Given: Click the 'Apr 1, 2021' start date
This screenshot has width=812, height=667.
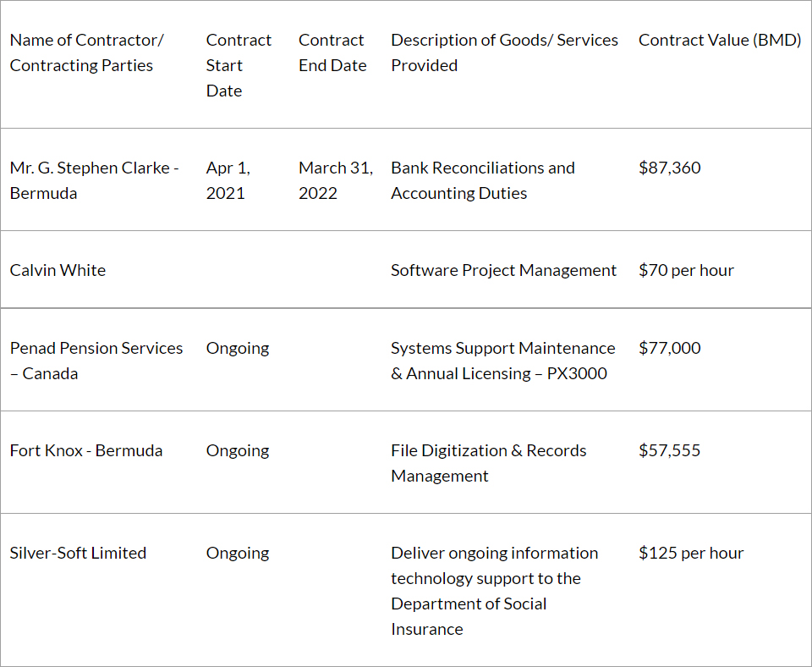Looking at the screenshot, I should click(x=228, y=180).
